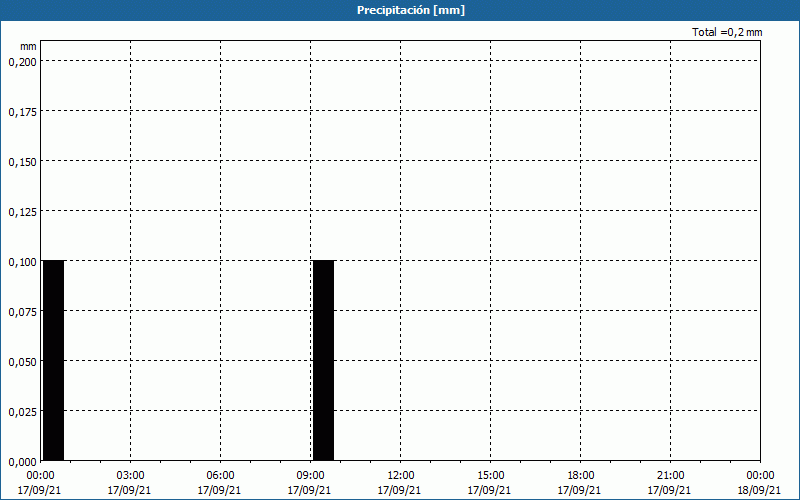Click the 18/09/21 date axis label
The image size is (800, 500).
coord(759,490)
